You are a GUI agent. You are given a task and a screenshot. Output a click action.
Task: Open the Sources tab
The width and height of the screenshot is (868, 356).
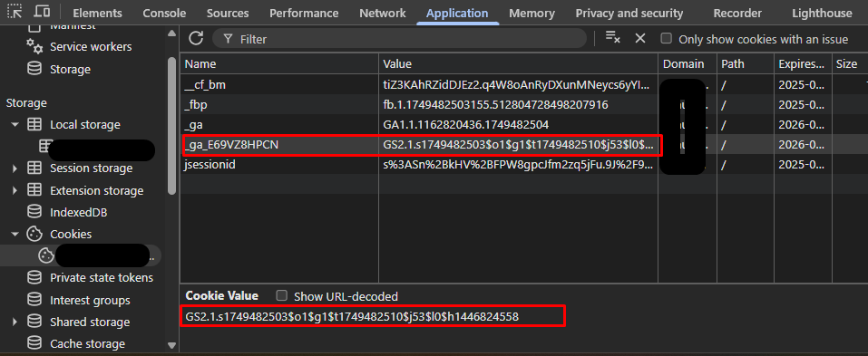(x=228, y=13)
